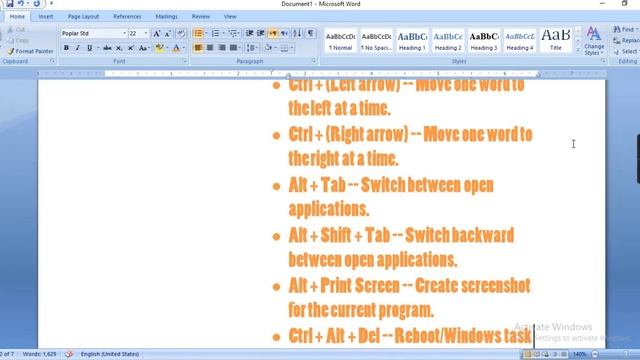Viewport: 640px width, 360px height.
Task: Click the word count in status bar
Action: (40, 354)
